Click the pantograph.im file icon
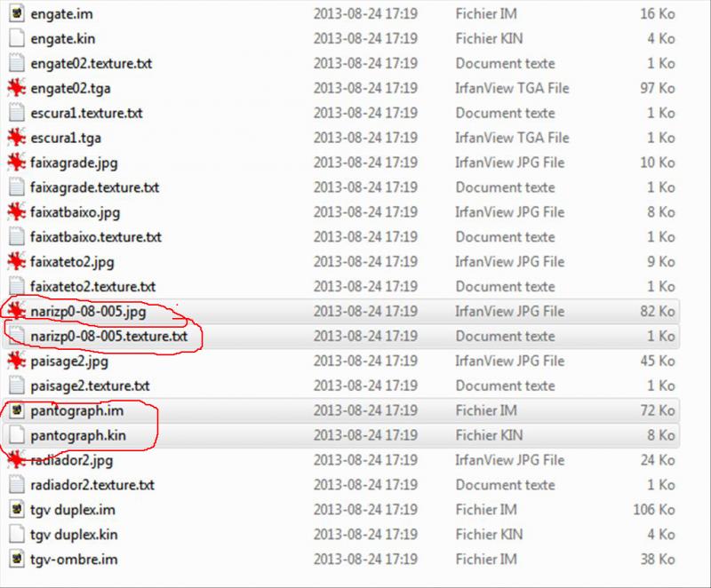 [x=16, y=410]
